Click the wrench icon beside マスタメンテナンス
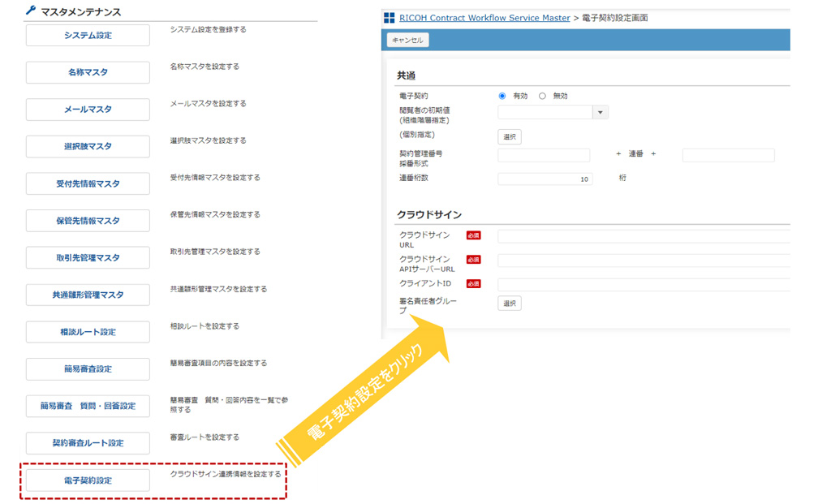This screenshot has width=818, height=504. pyautogui.click(x=31, y=11)
